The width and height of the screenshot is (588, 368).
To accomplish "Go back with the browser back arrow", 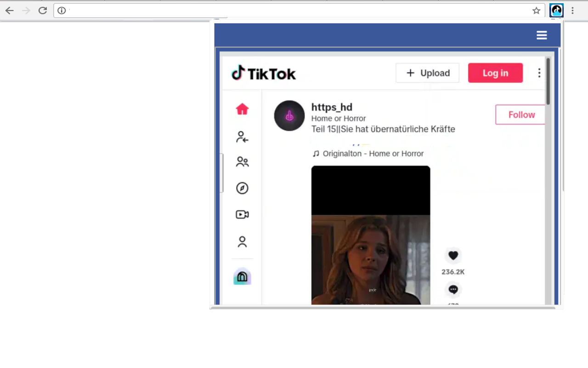I will click(x=10, y=11).
